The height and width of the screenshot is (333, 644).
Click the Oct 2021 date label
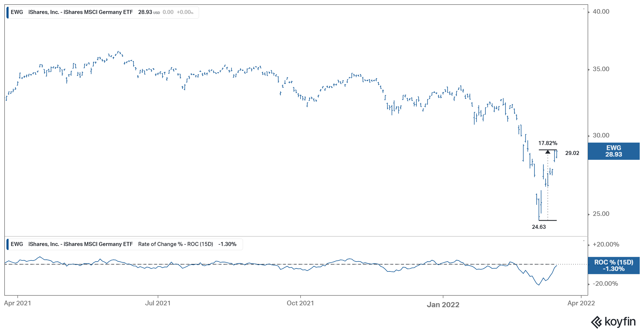300,303
